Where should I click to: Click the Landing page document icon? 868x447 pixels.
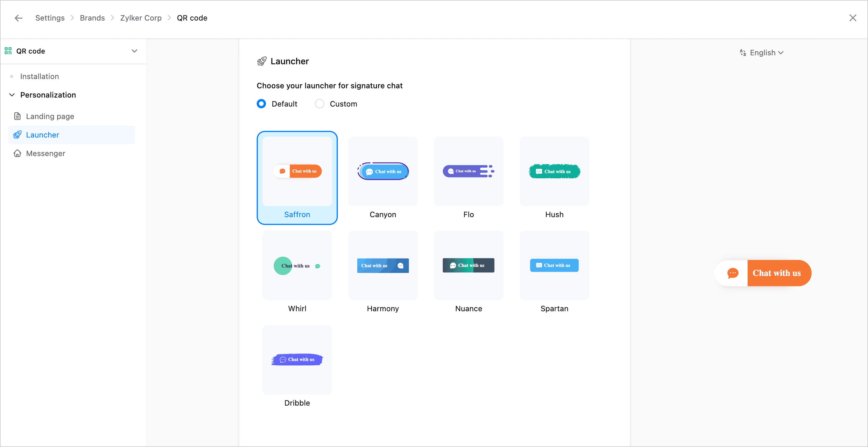pos(17,116)
